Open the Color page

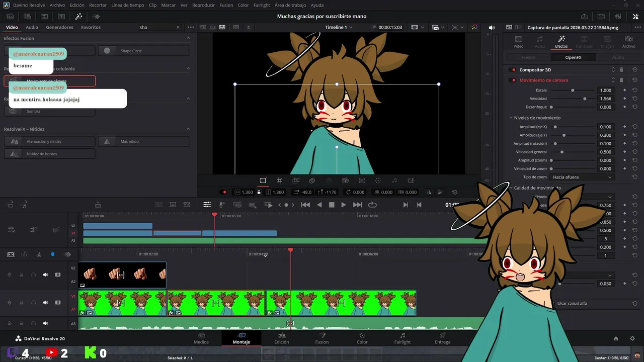click(362, 338)
